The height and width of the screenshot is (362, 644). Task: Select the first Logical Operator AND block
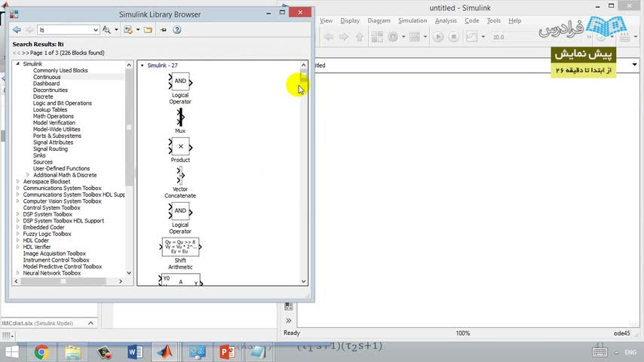[x=180, y=81]
